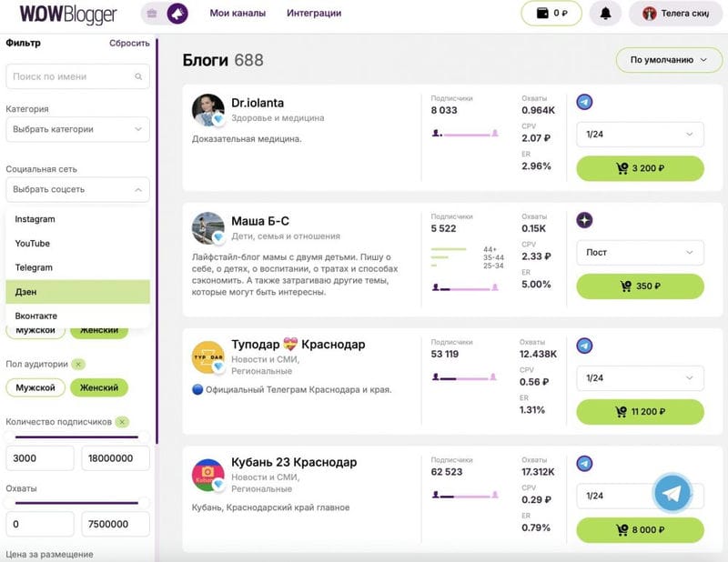This screenshot has height=562, width=728.
Task: Toggle Женский under Пол аудитории
Action: pos(99,387)
